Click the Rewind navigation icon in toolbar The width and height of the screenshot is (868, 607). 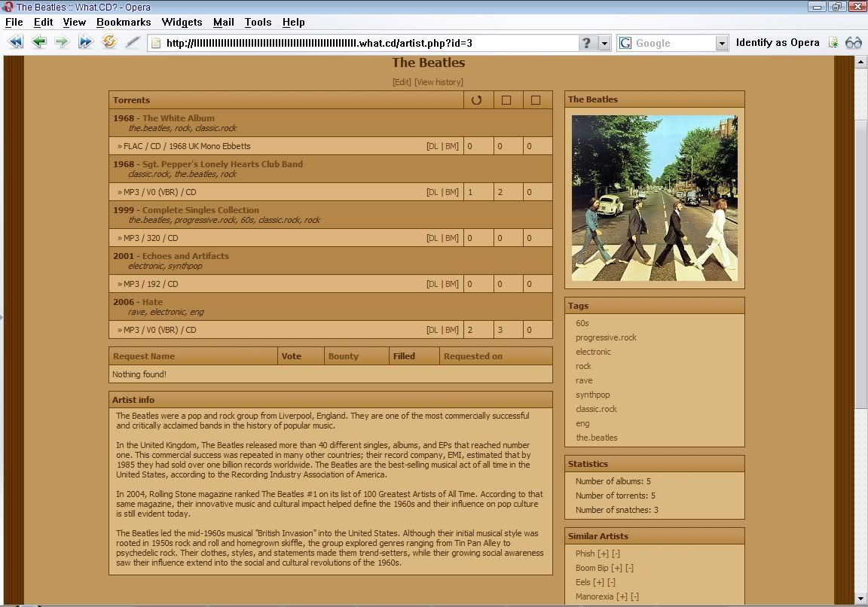click(x=16, y=41)
